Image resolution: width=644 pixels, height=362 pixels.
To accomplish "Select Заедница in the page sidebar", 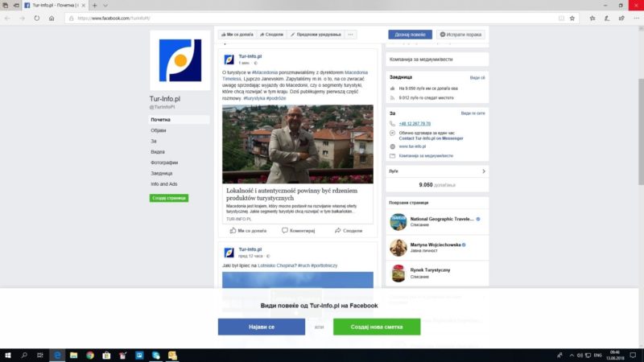I will 162,173.
